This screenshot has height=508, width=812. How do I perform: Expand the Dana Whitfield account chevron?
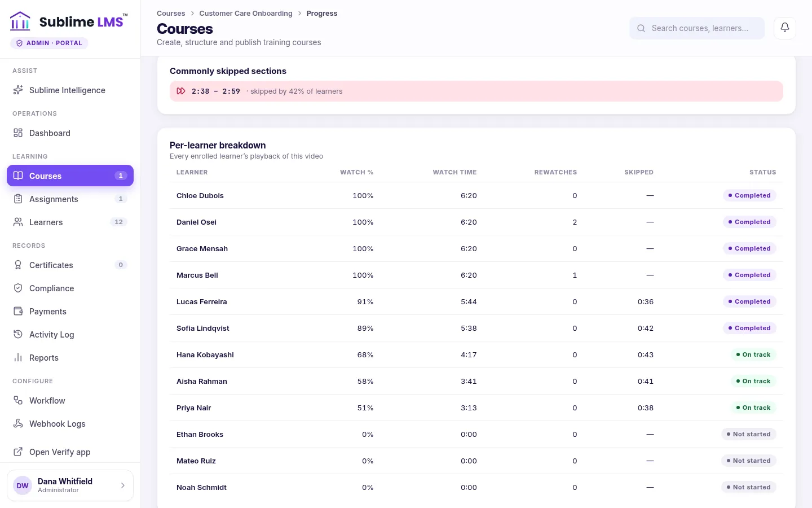point(123,485)
